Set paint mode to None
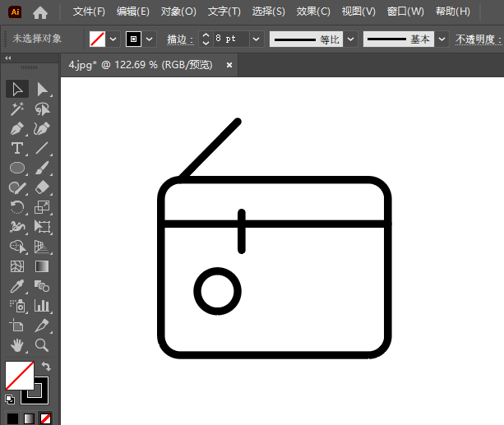504x425 pixels. [x=45, y=418]
